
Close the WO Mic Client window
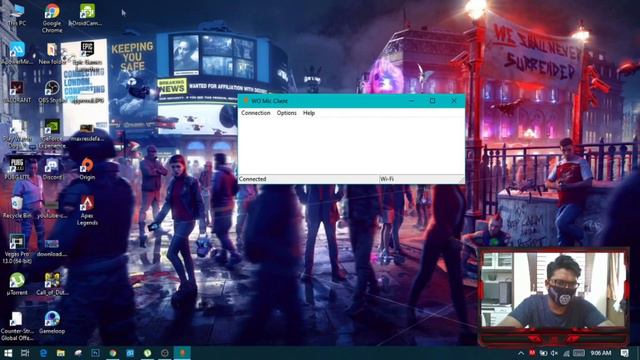pyautogui.click(x=454, y=100)
